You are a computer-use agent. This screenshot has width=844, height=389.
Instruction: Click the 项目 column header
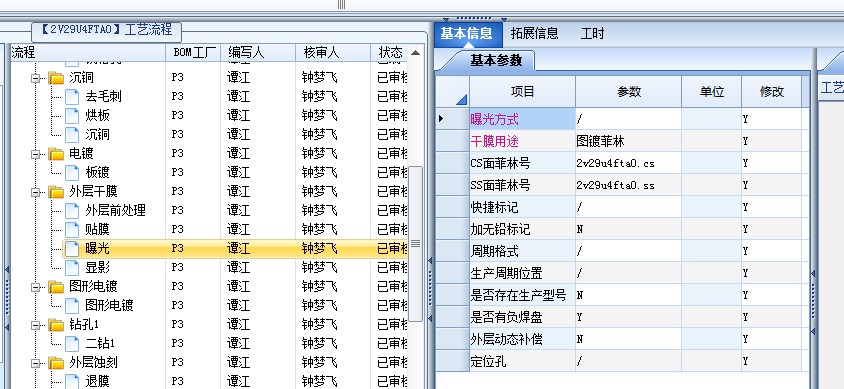522,91
